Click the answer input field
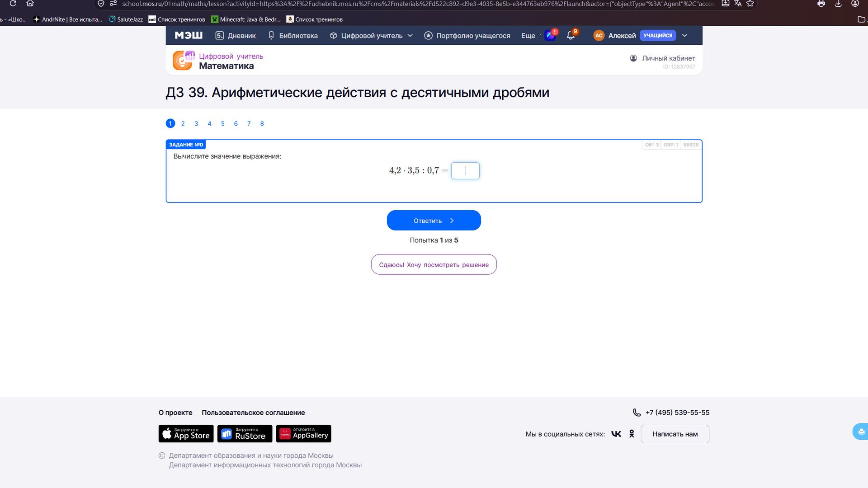Viewport: 868px width, 488px height. tap(465, 171)
